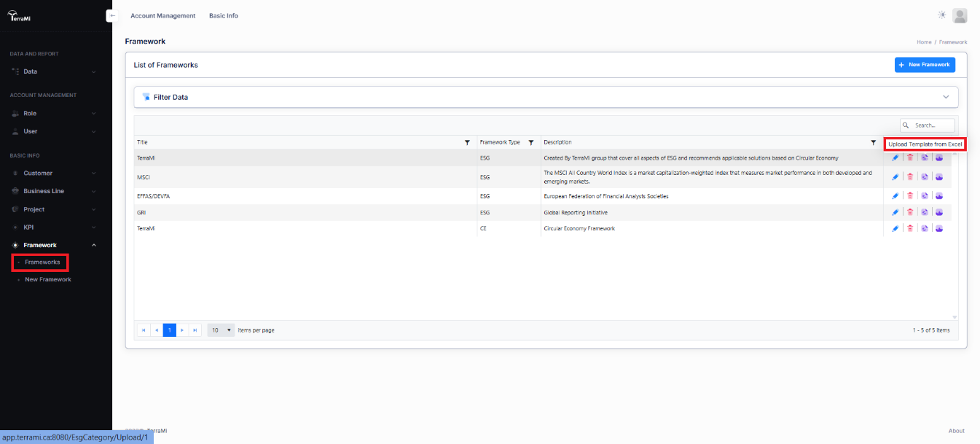980x444 pixels.
Task: Open the user avatar in top right
Action: coord(960,15)
